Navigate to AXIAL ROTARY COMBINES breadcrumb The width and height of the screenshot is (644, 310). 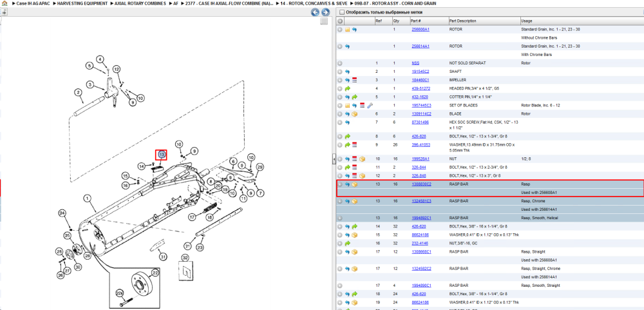click(x=141, y=3)
